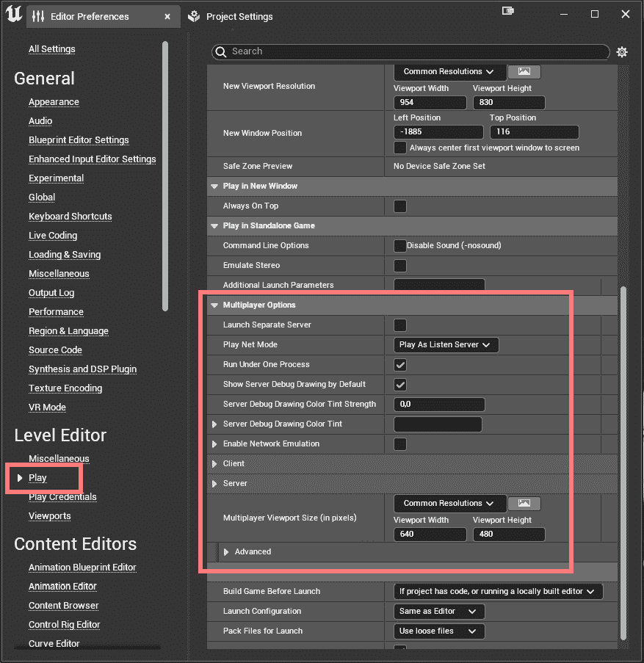Enable the Always On Top checkbox
The height and width of the screenshot is (663, 644).
point(400,206)
